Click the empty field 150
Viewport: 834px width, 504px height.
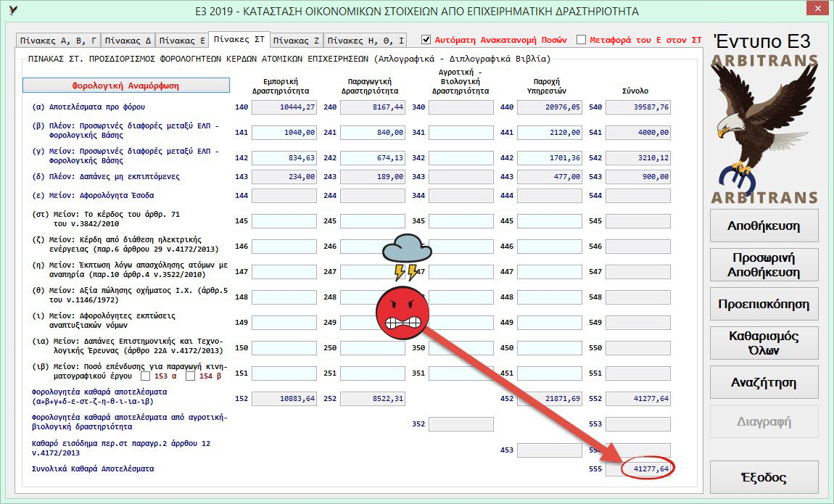click(x=284, y=347)
